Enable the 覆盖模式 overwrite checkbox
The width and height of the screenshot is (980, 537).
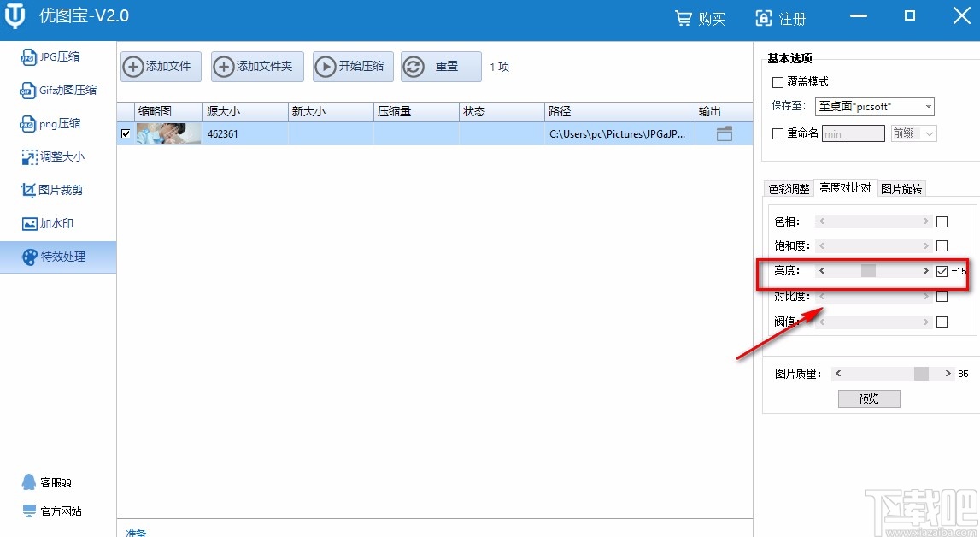coord(778,82)
